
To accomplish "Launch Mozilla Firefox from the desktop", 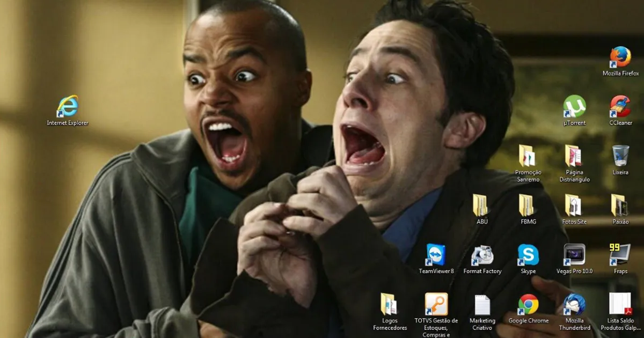I will point(620,61).
